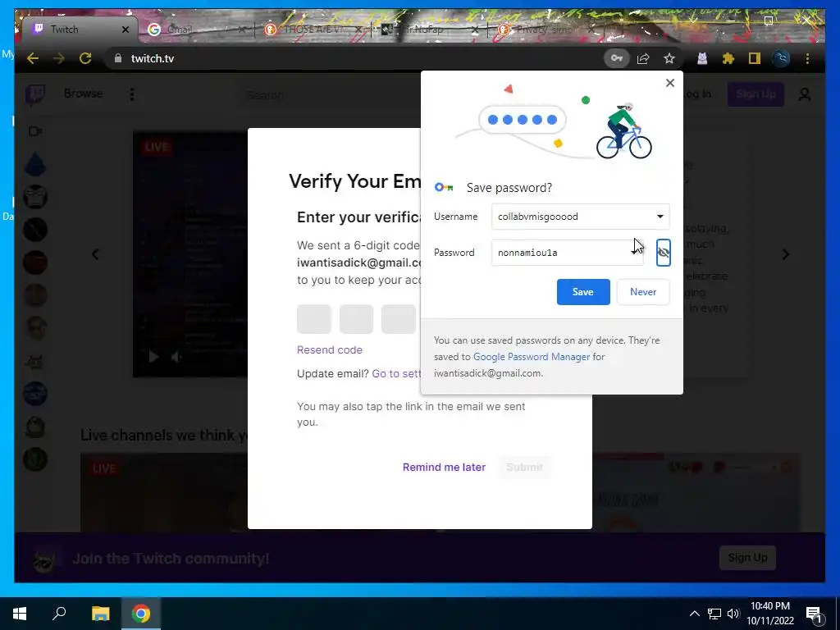Click Sign Up in bottom banner
Screen dimensions: 840x630
pos(747,558)
